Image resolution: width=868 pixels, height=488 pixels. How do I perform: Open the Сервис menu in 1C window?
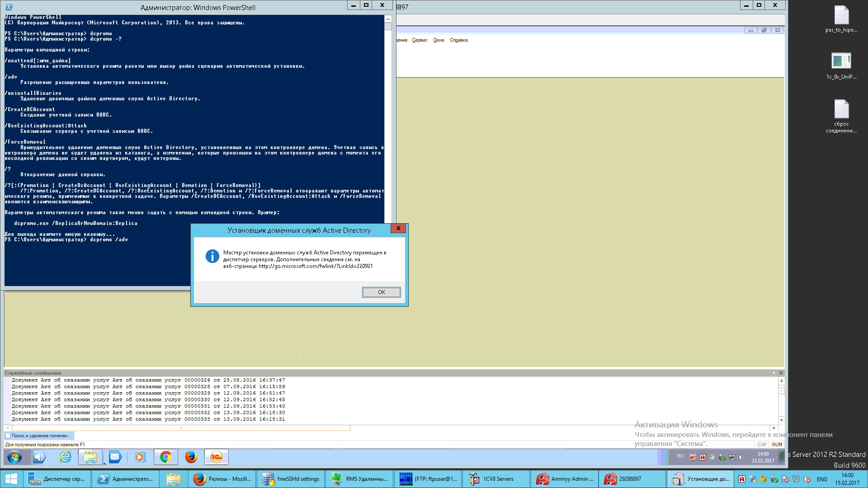[420, 40]
